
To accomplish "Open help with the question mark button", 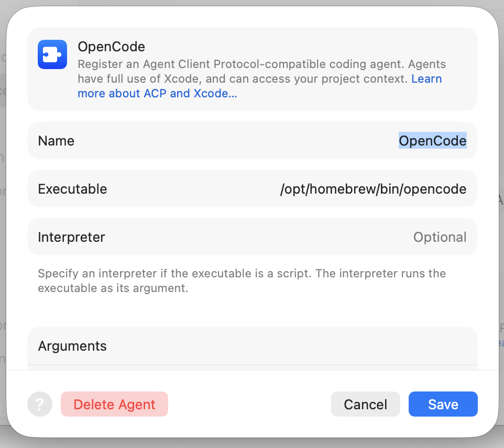I will [39, 404].
